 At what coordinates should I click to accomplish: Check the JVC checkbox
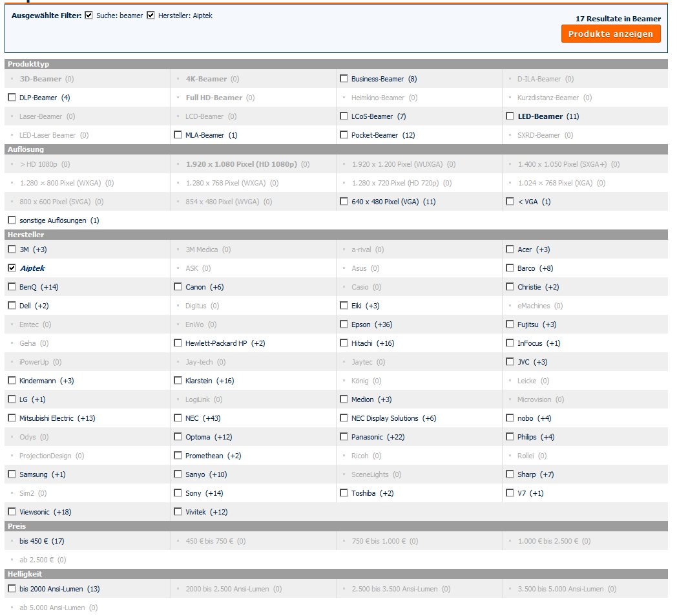point(510,362)
